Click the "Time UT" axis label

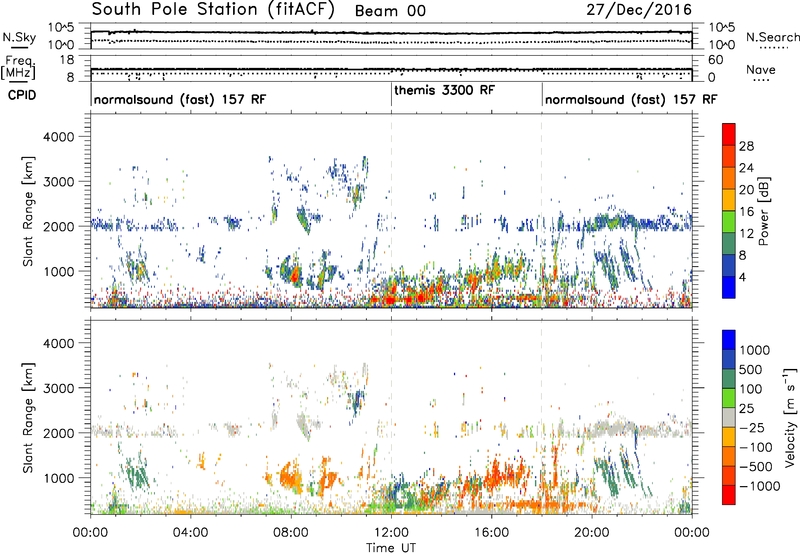click(391, 548)
